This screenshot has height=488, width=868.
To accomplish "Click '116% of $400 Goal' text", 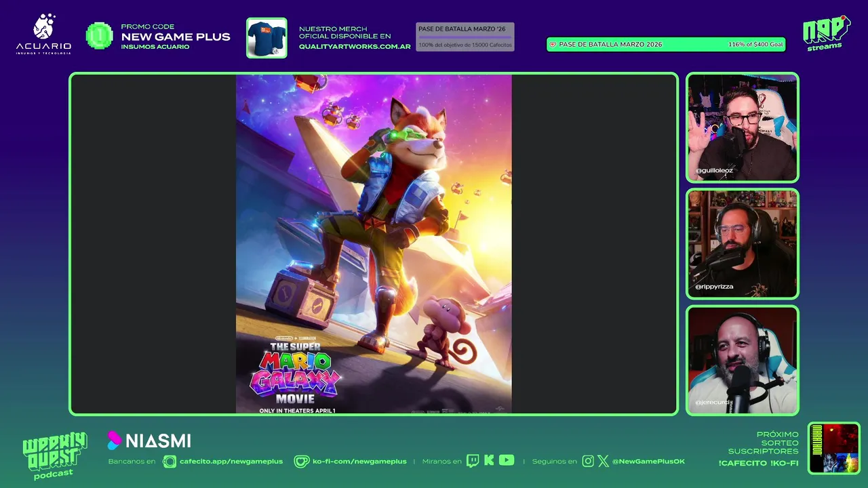I will pos(755,45).
